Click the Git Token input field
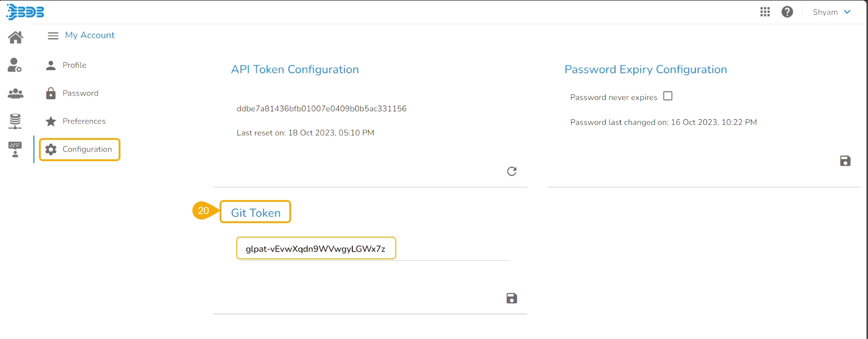Viewport: 868px width, 339px height. pyautogui.click(x=316, y=249)
